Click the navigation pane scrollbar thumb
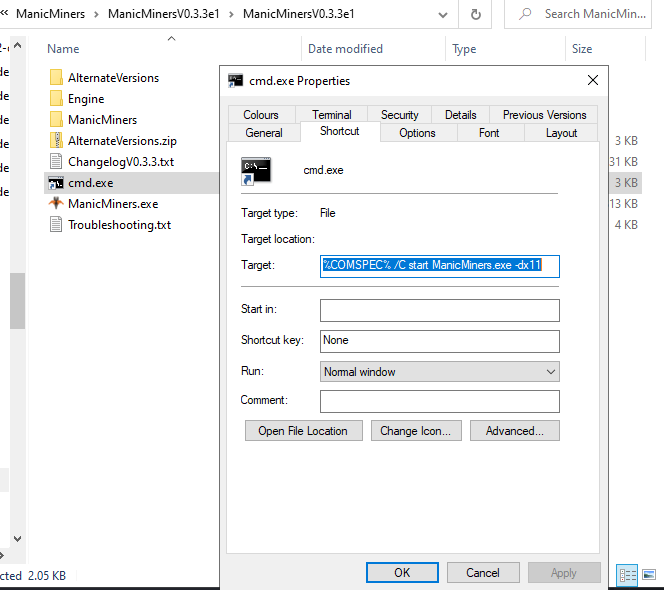 click(x=17, y=301)
